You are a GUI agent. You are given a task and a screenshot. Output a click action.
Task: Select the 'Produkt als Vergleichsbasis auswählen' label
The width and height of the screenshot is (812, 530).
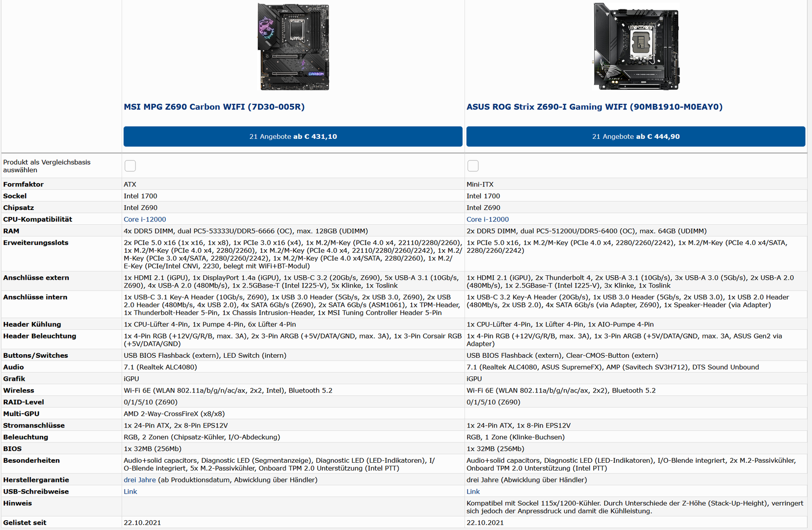[x=47, y=166]
